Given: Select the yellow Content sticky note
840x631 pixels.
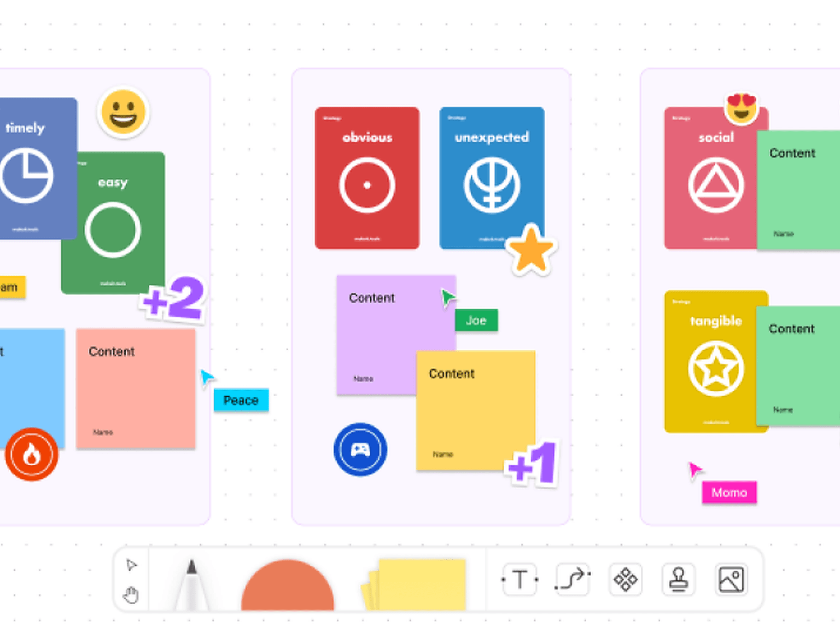Looking at the screenshot, I should click(x=475, y=410).
